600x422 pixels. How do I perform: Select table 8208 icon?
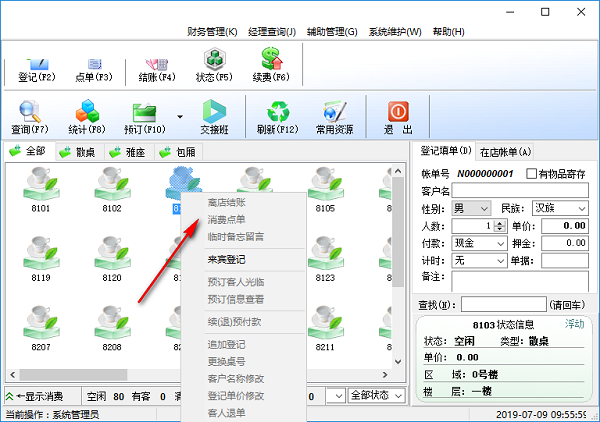[x=112, y=328]
